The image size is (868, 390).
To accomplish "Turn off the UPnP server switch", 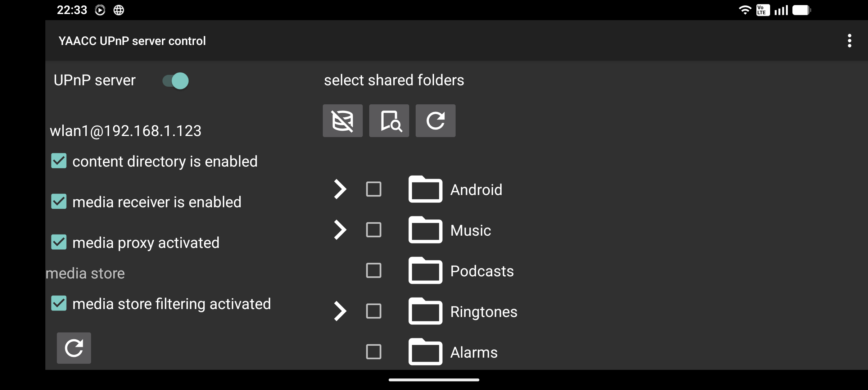I will click(x=176, y=81).
